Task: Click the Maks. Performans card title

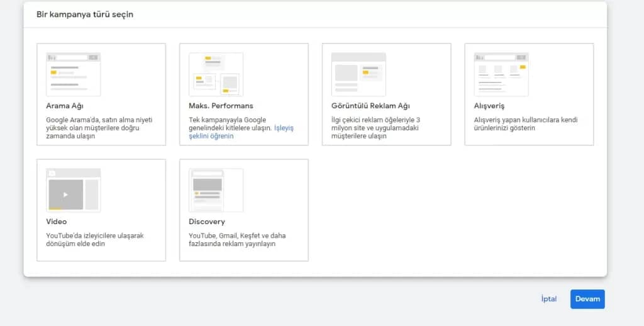Action: pos(221,106)
